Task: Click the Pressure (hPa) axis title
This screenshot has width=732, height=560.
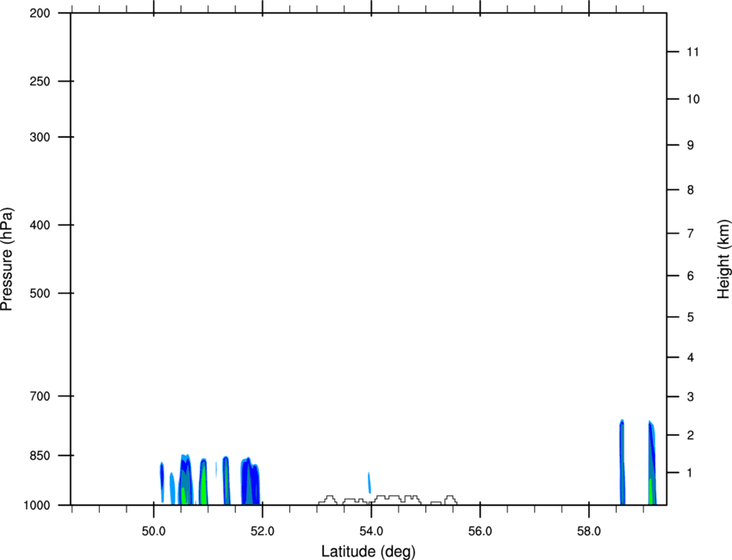Action: (x=7, y=259)
